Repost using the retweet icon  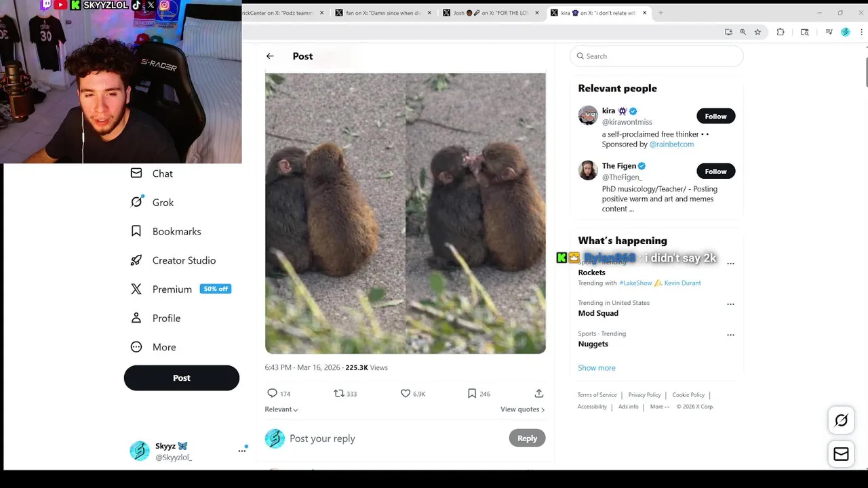point(339,393)
